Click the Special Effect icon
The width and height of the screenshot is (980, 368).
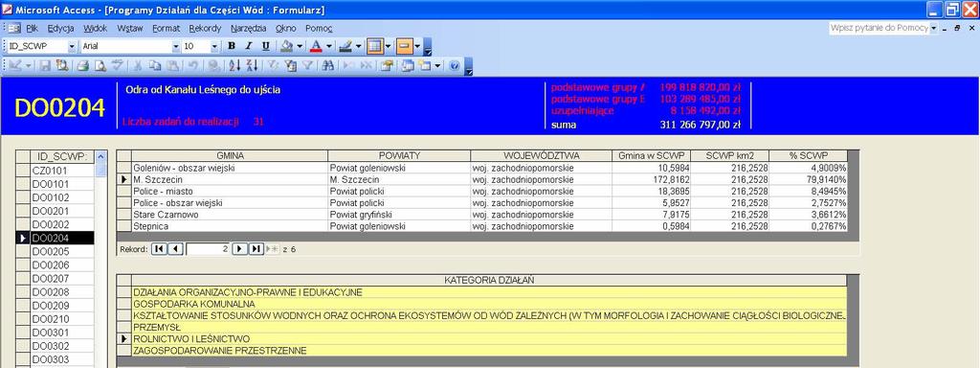coord(404,46)
